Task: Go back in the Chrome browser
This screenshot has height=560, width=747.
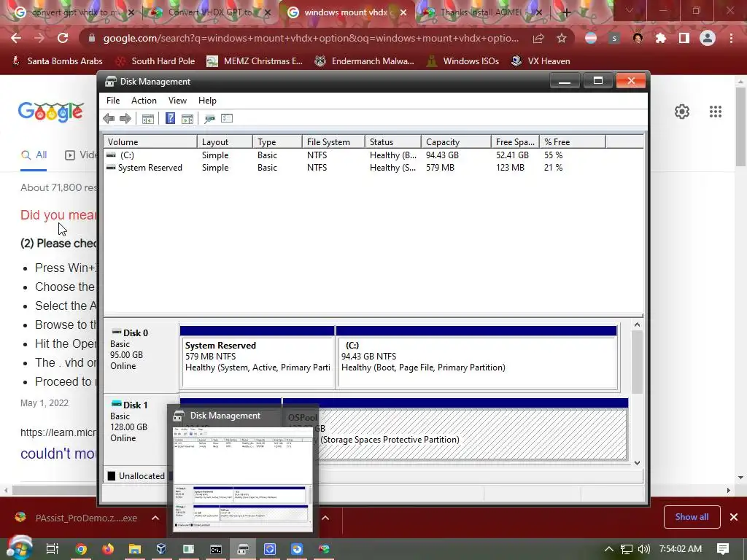Action: 16,38
